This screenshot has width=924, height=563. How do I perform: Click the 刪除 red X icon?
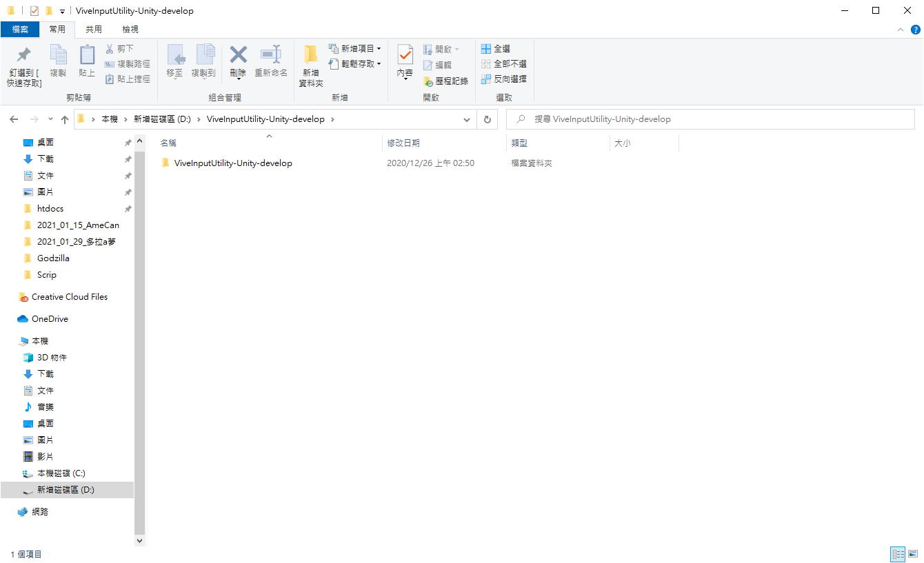tap(239, 54)
